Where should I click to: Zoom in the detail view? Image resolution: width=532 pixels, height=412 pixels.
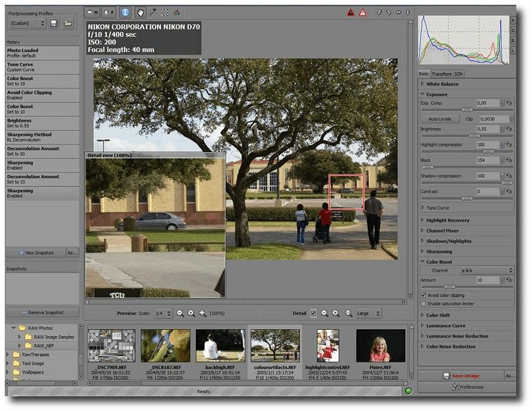(x=335, y=313)
